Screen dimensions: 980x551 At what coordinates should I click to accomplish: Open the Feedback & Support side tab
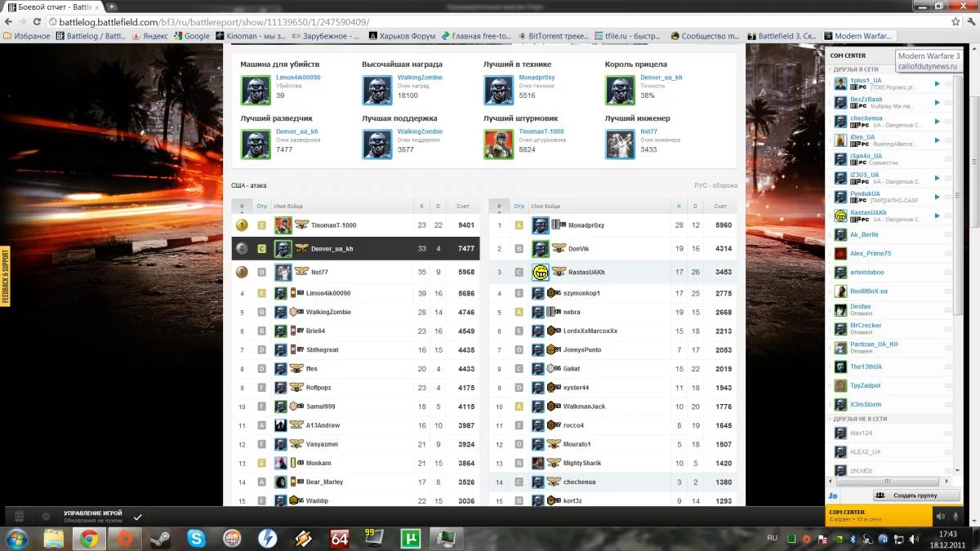point(5,277)
